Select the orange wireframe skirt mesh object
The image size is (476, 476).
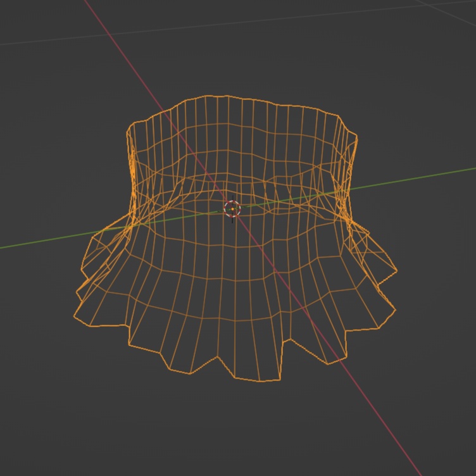[x=235, y=238]
